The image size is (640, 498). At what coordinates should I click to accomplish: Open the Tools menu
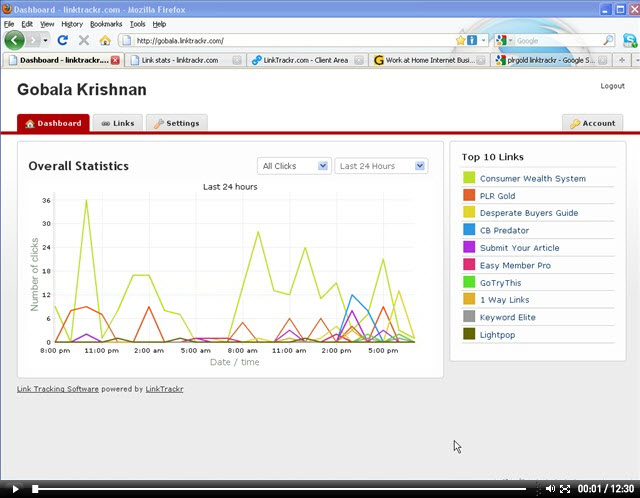138,24
